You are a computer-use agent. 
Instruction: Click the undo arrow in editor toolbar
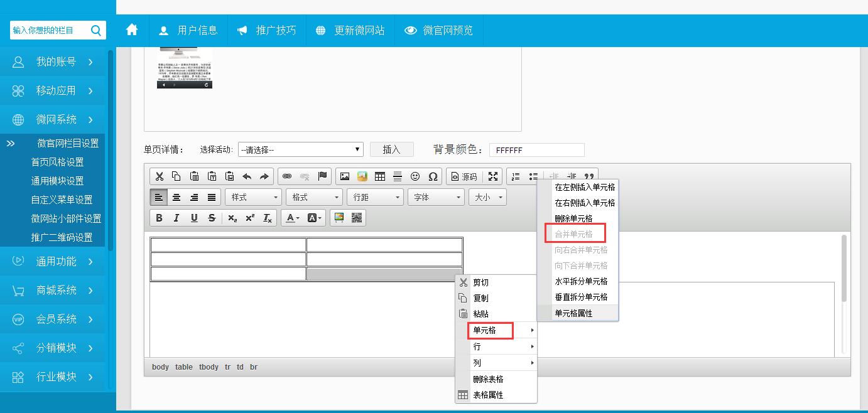tap(247, 177)
